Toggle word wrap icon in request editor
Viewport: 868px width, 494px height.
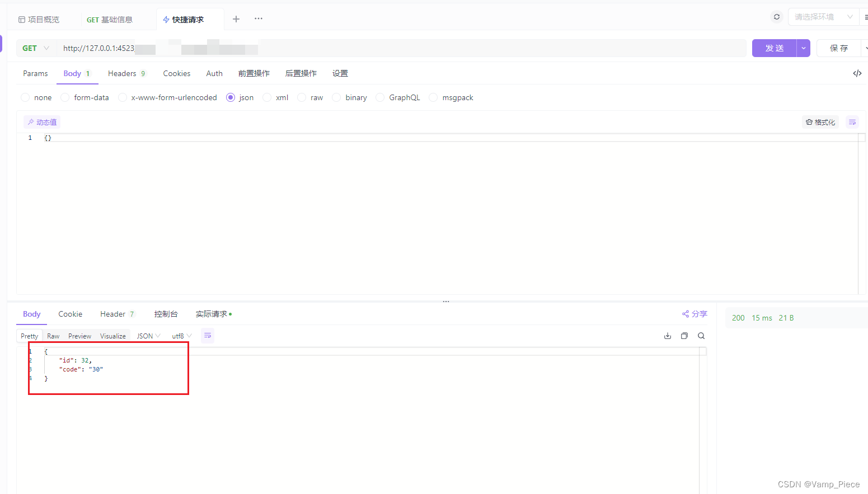(x=852, y=122)
